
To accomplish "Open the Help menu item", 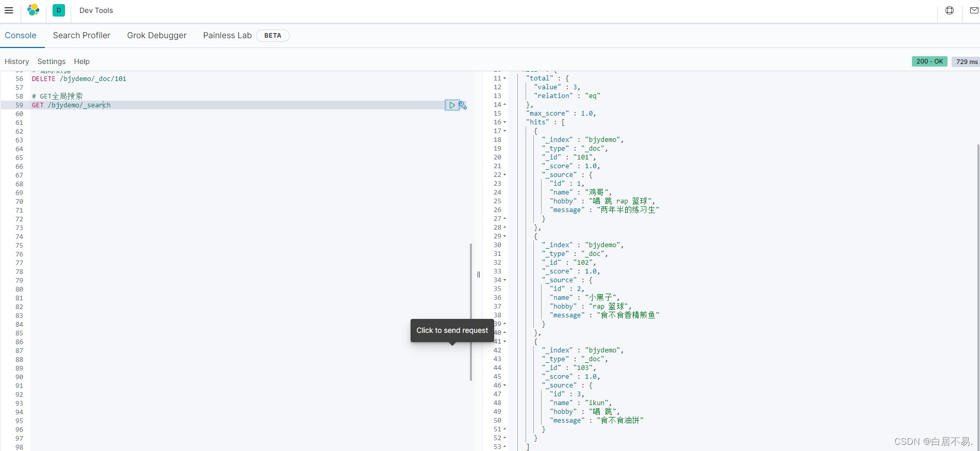I will tap(81, 61).
